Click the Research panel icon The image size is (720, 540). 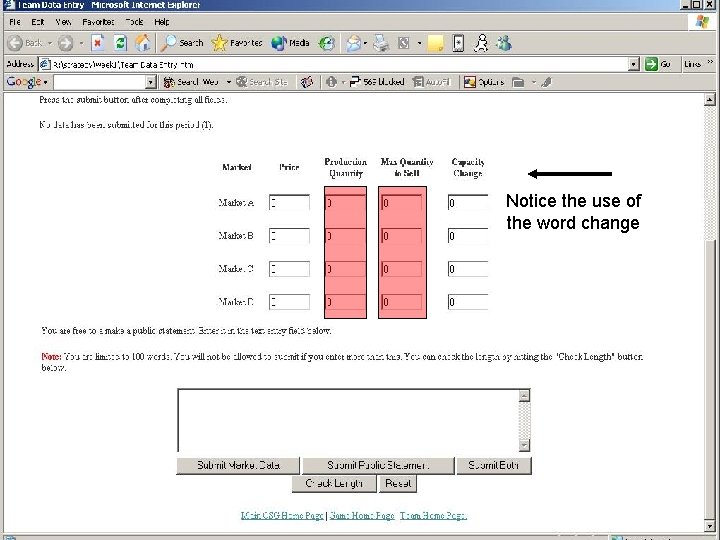click(458, 43)
